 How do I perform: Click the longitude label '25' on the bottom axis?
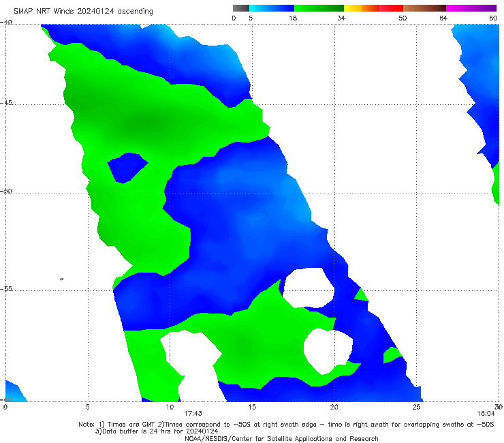(416, 407)
